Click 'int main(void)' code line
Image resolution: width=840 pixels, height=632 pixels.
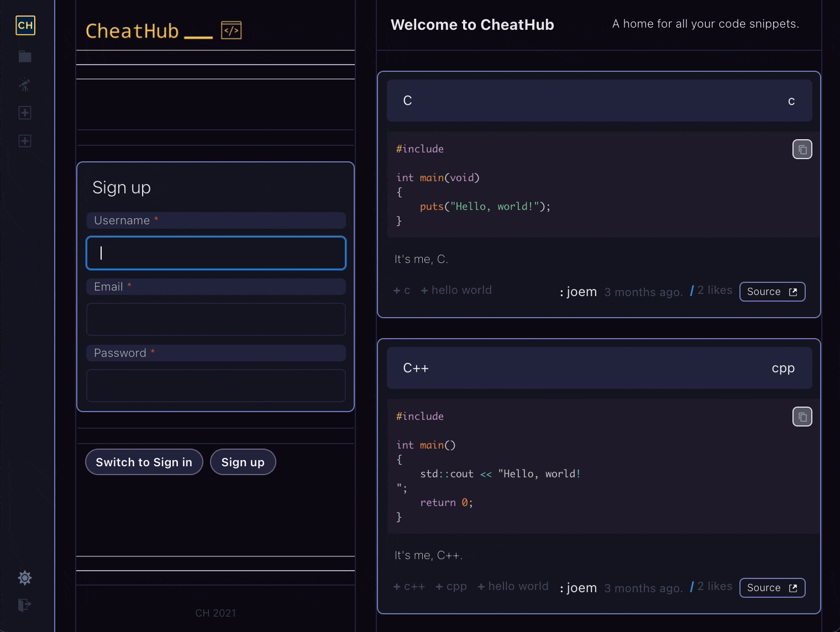click(x=438, y=178)
